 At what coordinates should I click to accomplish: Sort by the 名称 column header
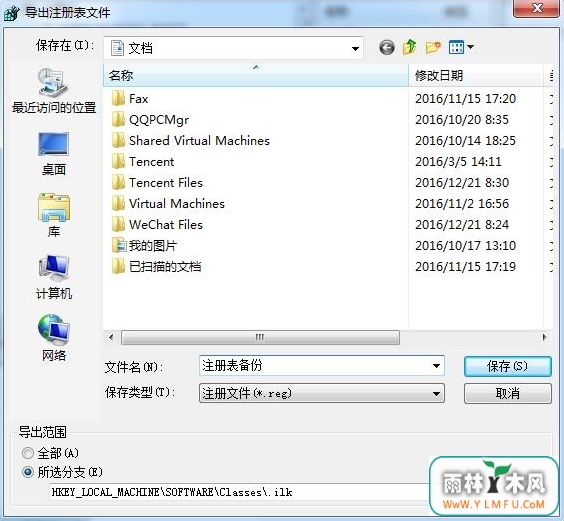(x=256, y=75)
